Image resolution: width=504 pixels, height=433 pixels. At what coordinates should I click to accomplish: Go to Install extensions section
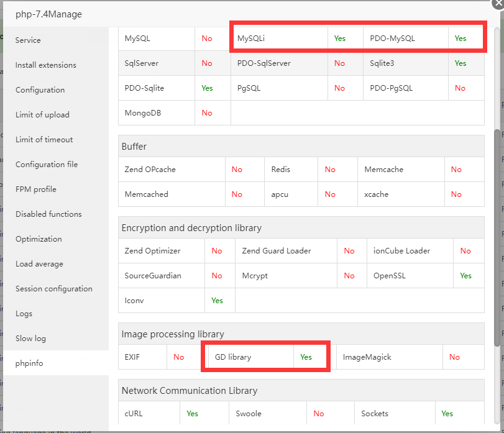coord(46,65)
